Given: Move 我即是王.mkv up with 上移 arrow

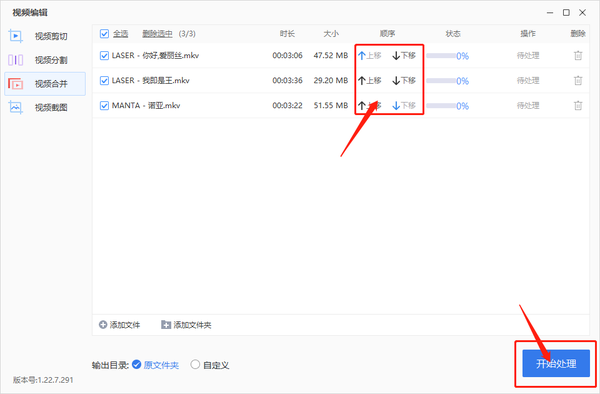Looking at the screenshot, I should [x=370, y=81].
